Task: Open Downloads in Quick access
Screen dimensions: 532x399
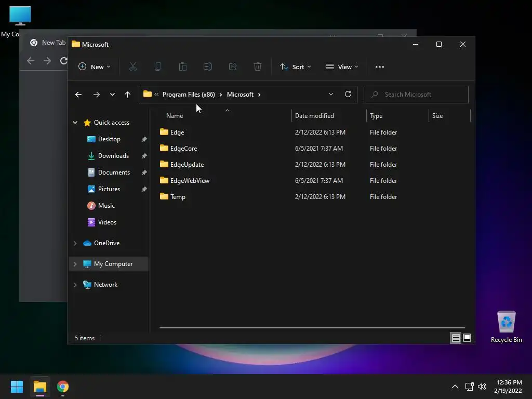Action: pos(113,156)
